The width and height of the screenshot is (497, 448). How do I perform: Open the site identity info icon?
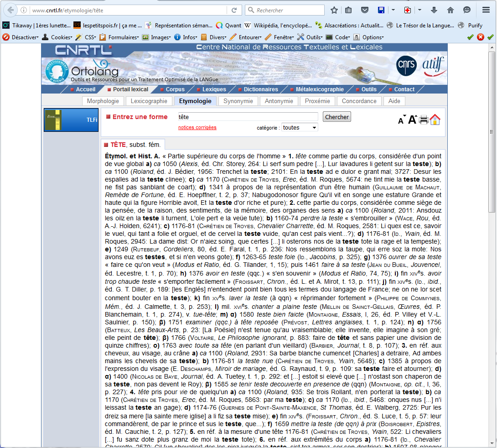point(24,10)
